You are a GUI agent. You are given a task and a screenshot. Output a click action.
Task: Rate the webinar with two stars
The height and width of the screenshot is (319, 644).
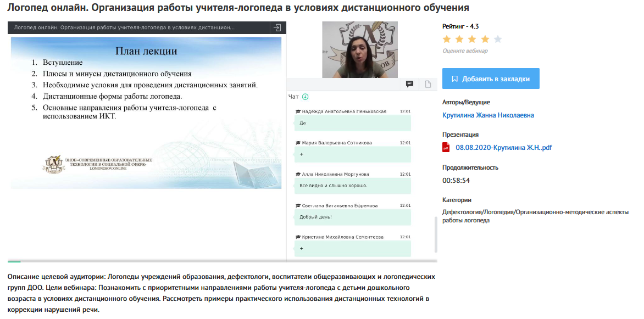pos(459,39)
